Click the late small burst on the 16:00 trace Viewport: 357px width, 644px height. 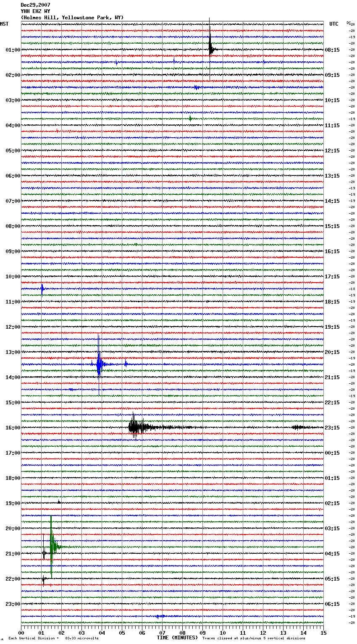tap(298, 427)
